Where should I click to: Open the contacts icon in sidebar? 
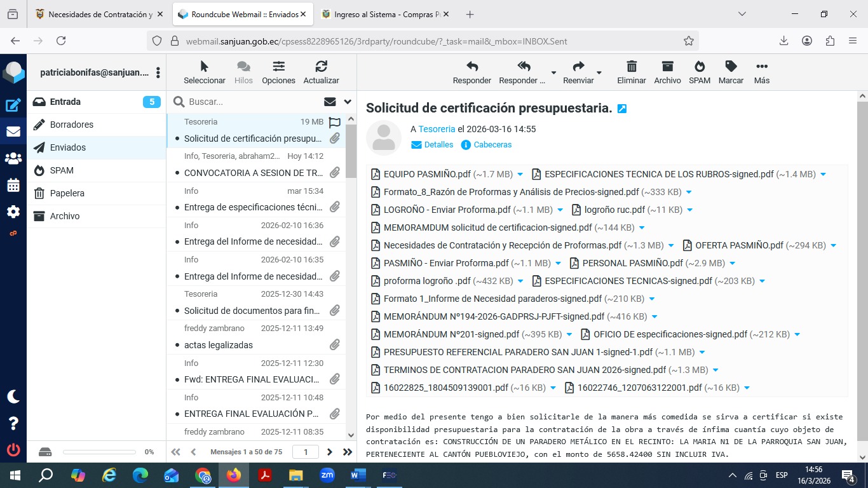click(x=13, y=159)
